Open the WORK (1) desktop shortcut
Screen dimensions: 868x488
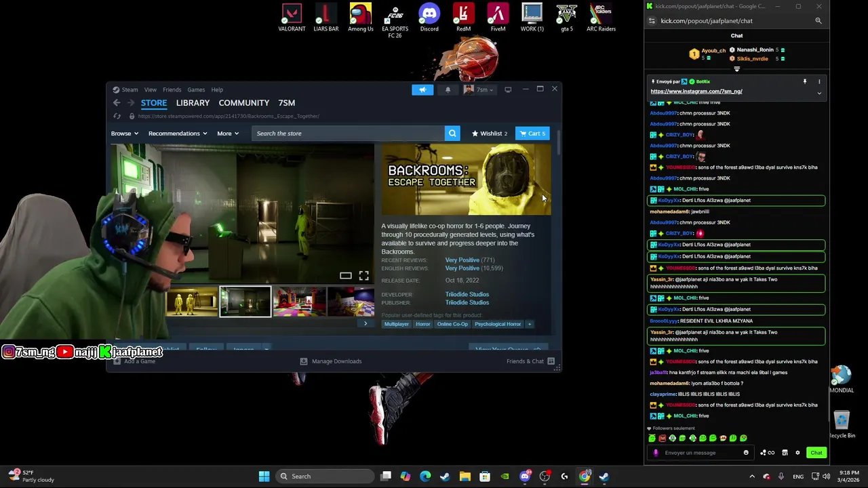click(532, 18)
